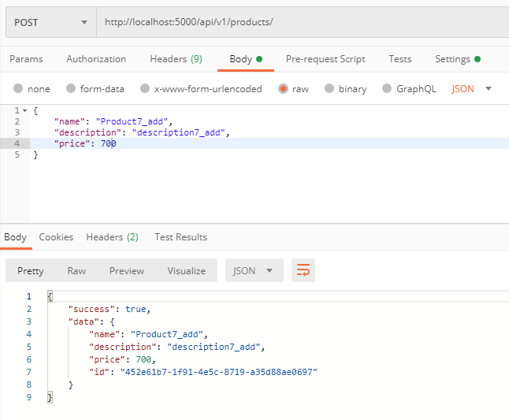Open the Settings tab
Image resolution: width=509 pixels, height=420 pixels.
click(x=458, y=59)
